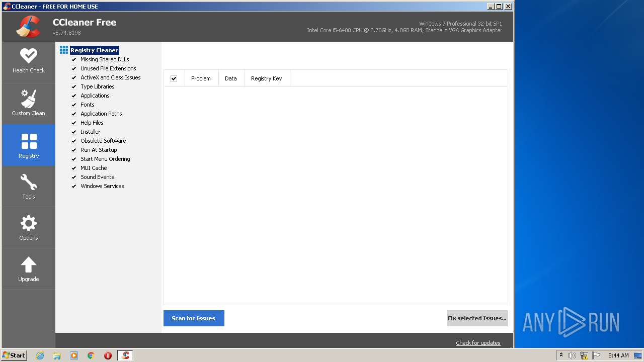Select the Registry Cleaner tree heading
This screenshot has width=644, height=362.
[94, 50]
